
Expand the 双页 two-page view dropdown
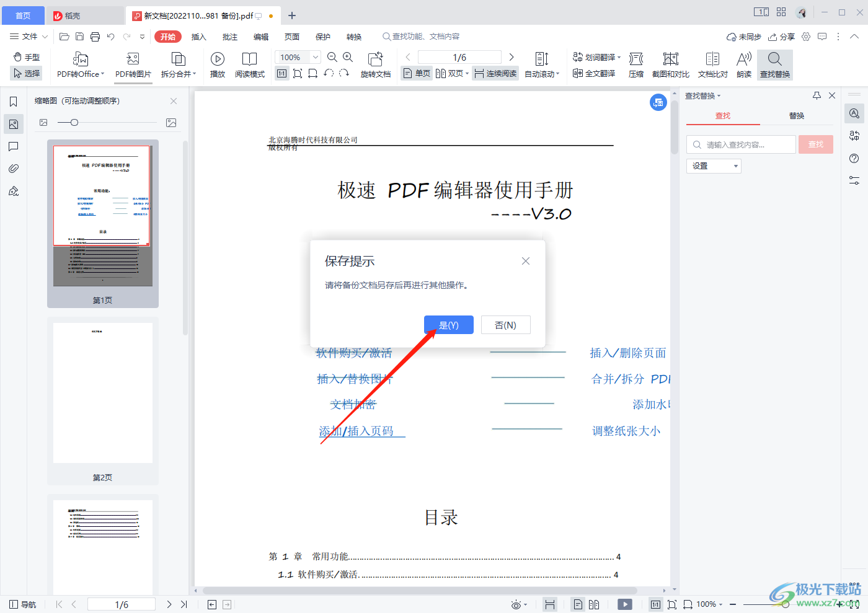point(467,73)
